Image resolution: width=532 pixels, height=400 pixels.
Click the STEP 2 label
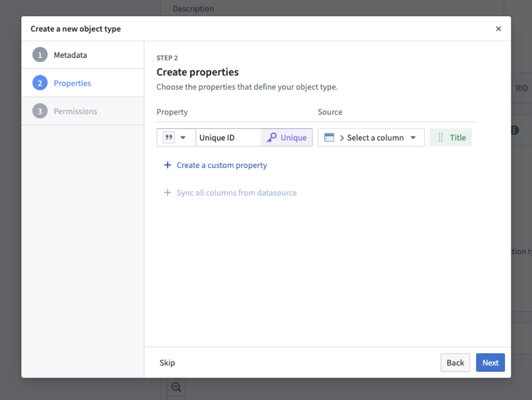pyautogui.click(x=167, y=58)
